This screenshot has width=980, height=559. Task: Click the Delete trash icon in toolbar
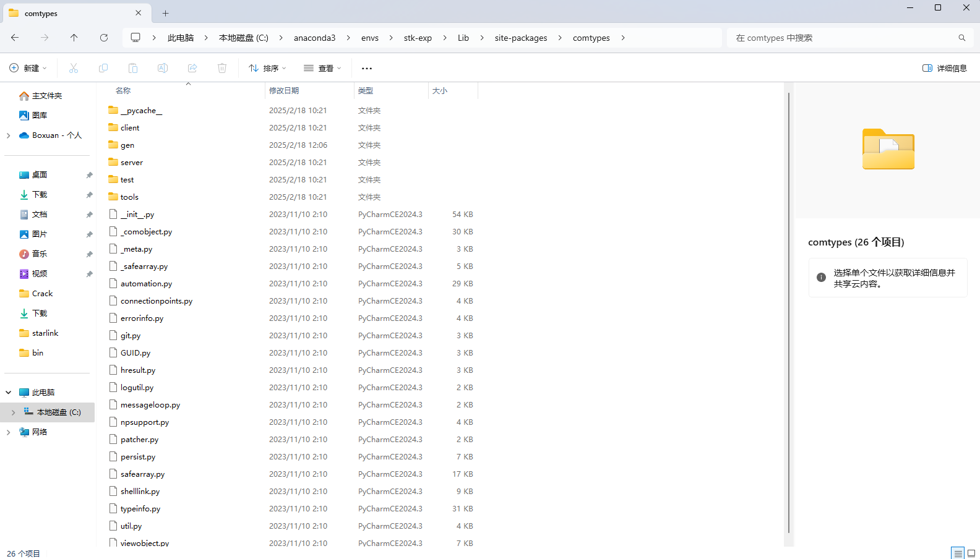click(222, 68)
